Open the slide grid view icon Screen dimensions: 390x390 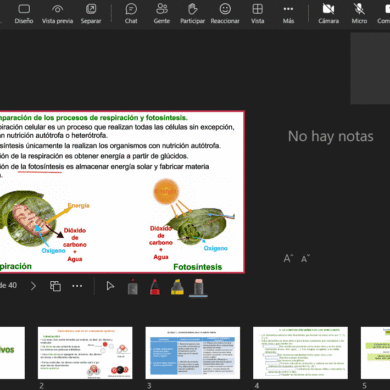55,286
